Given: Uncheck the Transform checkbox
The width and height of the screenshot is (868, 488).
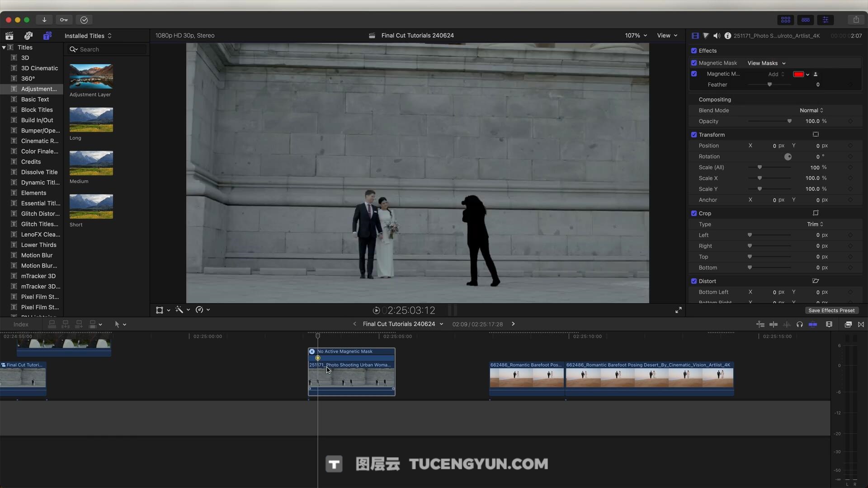Looking at the screenshot, I should (x=694, y=135).
